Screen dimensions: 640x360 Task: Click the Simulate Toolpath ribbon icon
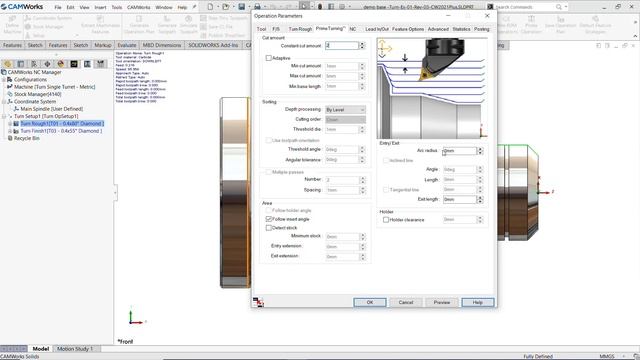[189, 19]
